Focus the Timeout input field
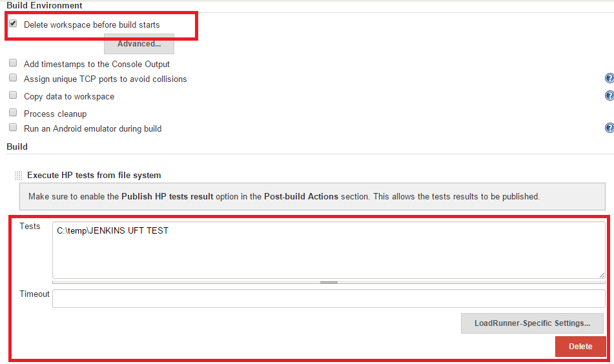Screen dimensions: 614x364 coord(328,298)
